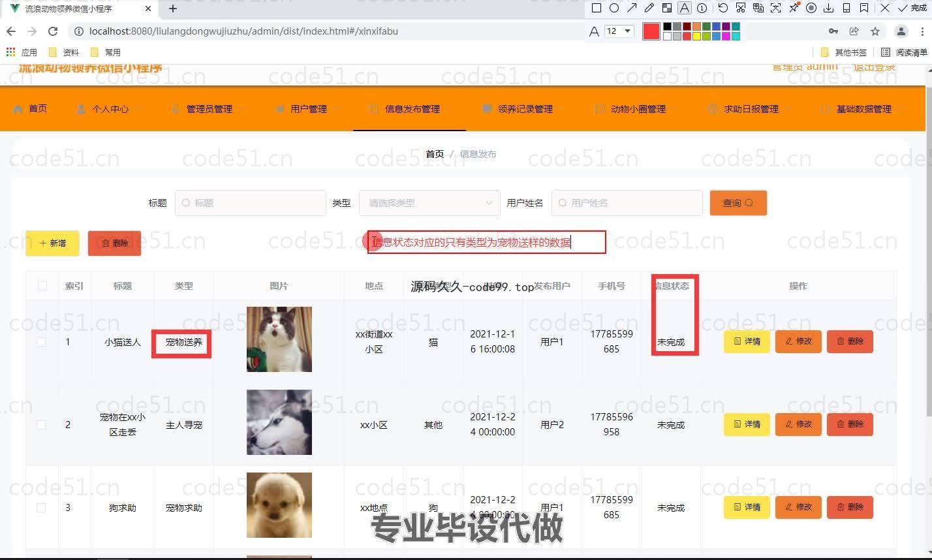Click the 首页 breadcrumb link
The height and width of the screenshot is (560, 932).
coord(435,154)
